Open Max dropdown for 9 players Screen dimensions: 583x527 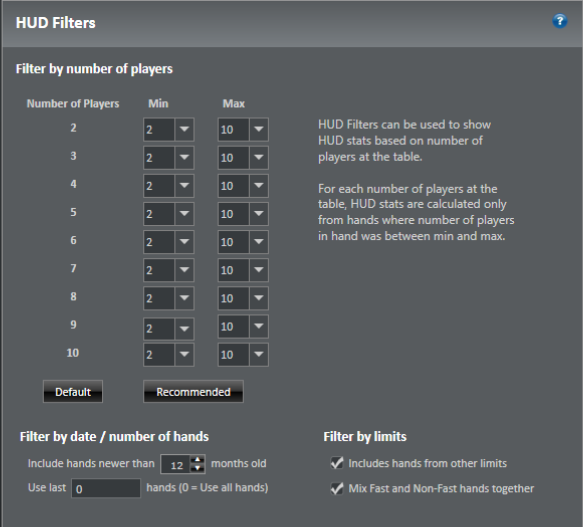243,327
